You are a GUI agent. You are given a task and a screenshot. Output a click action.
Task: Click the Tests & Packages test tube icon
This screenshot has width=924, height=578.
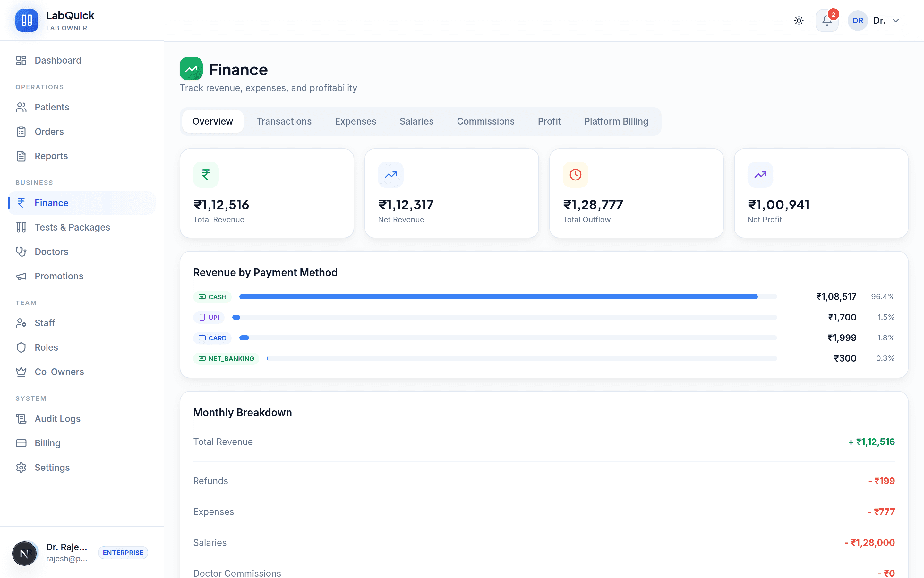coord(21,227)
